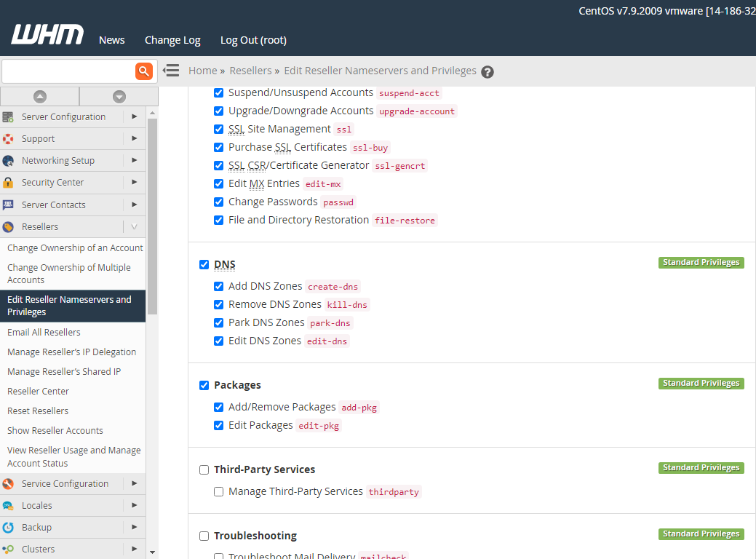The width and height of the screenshot is (756, 559).
Task: Click the sidebar search input field
Action: click(x=68, y=71)
